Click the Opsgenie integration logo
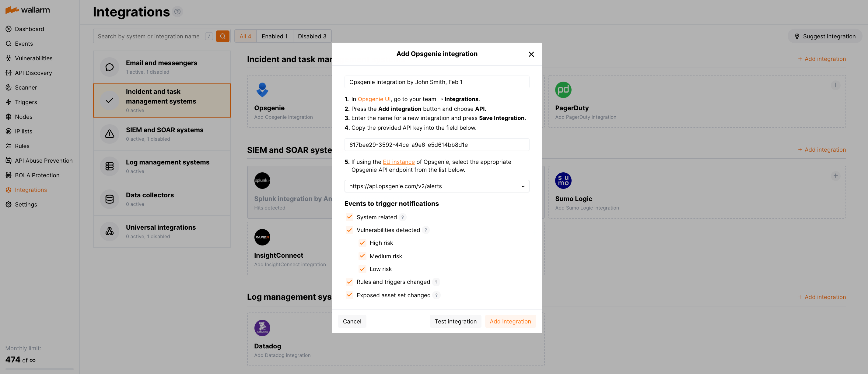Image resolution: width=868 pixels, height=374 pixels. [262, 90]
